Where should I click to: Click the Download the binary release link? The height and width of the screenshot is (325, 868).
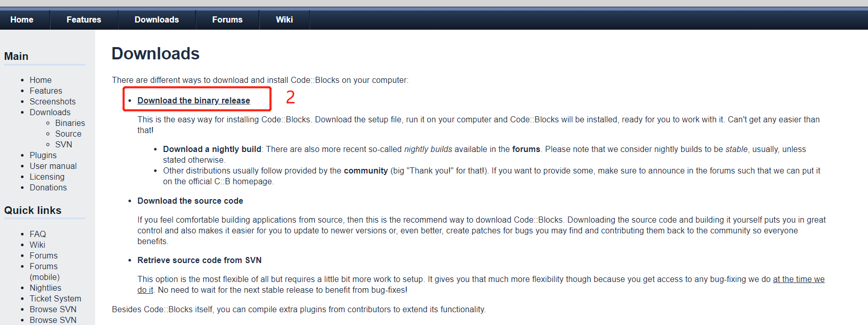pyautogui.click(x=193, y=100)
